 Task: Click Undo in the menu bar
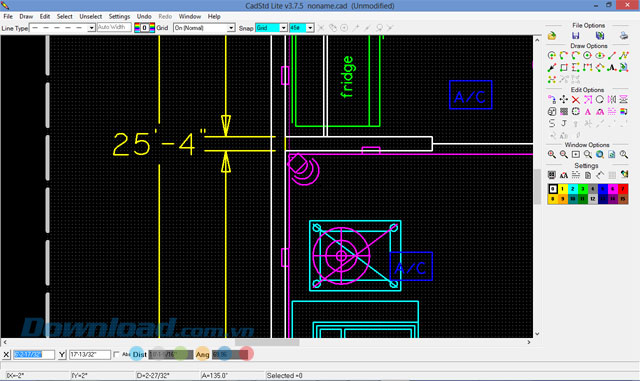[x=144, y=16]
